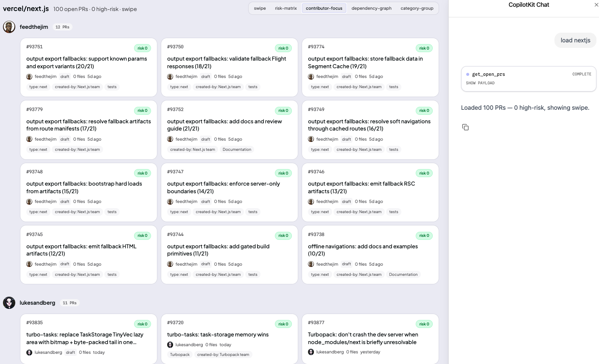This screenshot has width=599, height=364.
Task: Open PR #93774 store fallback data title
Action: pyautogui.click(x=365, y=62)
